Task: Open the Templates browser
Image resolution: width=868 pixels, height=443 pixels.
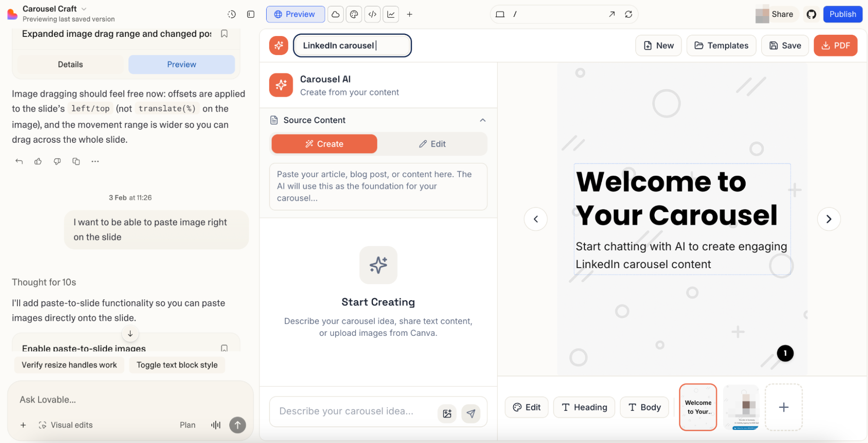Action: [721, 45]
